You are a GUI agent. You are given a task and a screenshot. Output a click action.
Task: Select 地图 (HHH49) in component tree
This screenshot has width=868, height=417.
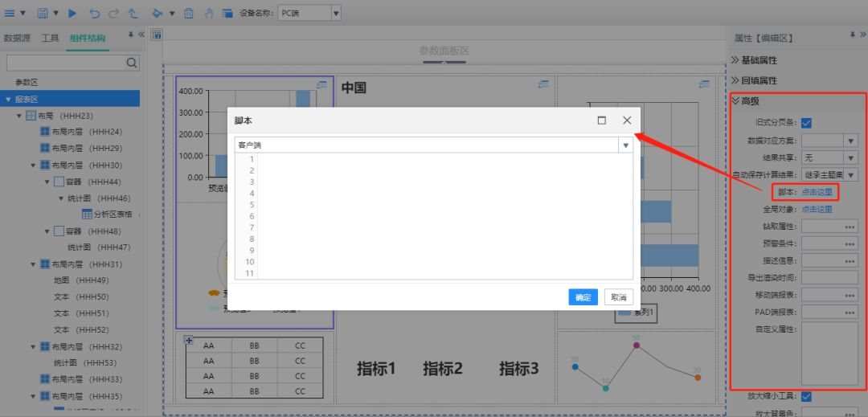80,280
